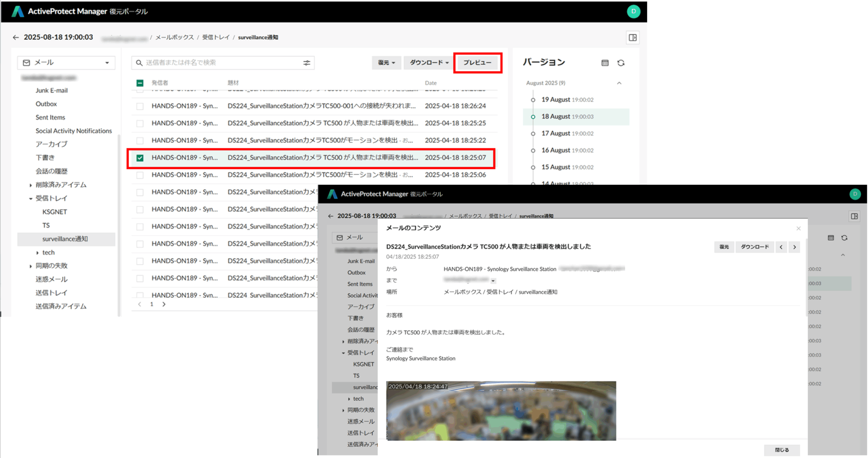Open the 会話の履歴 folder in main window

pos(52,171)
